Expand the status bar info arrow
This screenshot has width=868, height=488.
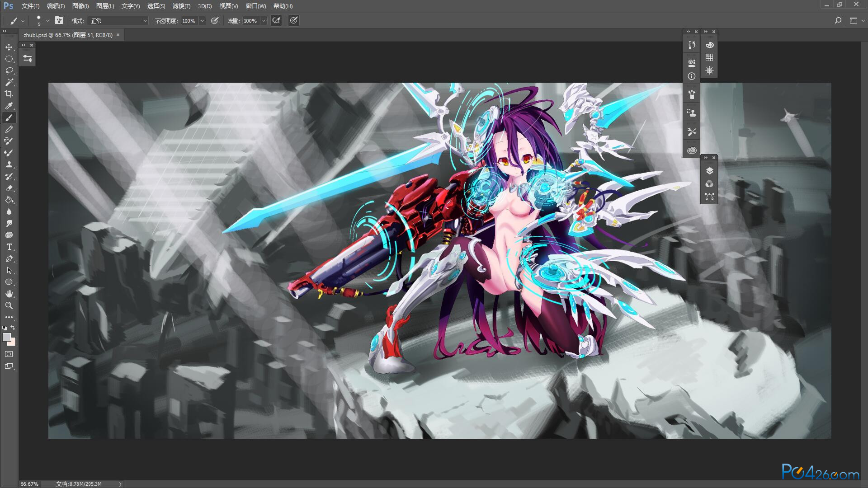[120, 484]
